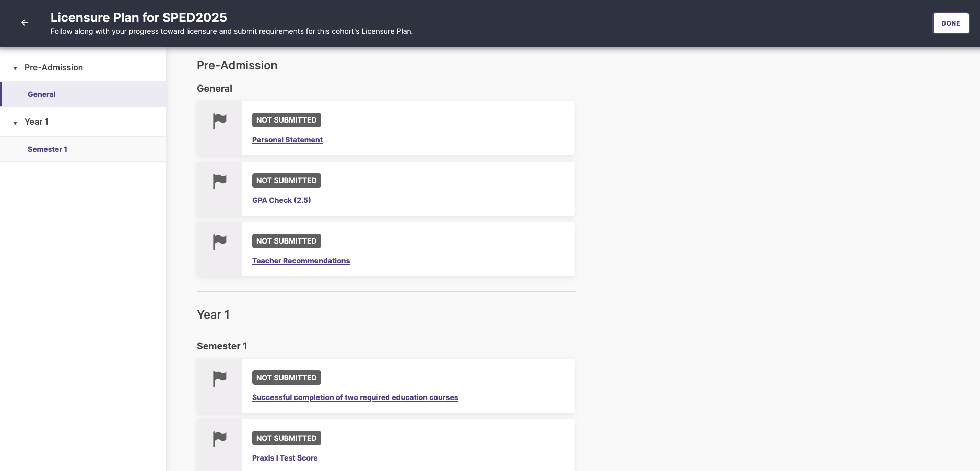Open the Teacher Recommendations link
The width and height of the screenshot is (980, 471).
pyautogui.click(x=301, y=261)
